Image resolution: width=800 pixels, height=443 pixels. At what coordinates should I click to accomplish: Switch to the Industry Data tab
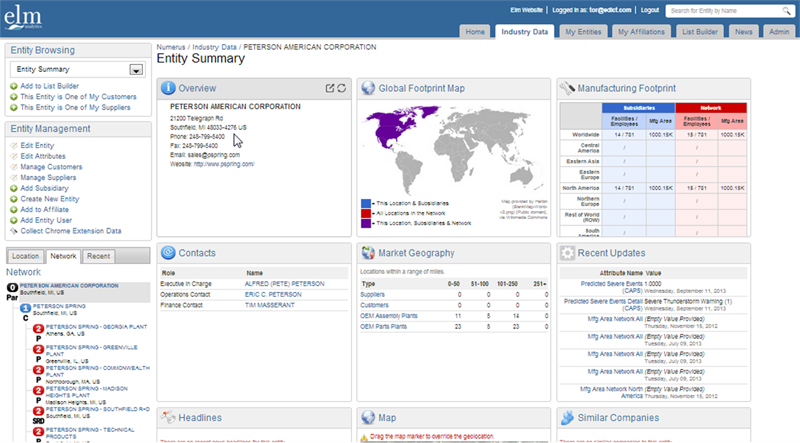524,32
